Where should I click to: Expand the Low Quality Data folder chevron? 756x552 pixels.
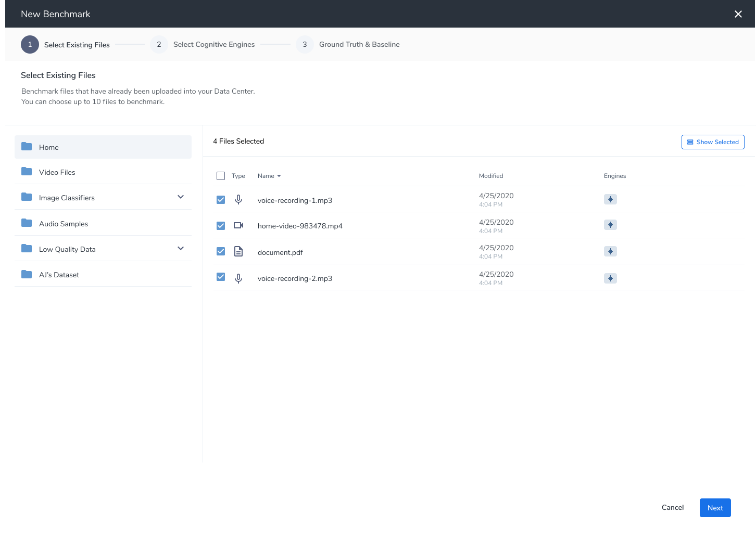coord(181,248)
